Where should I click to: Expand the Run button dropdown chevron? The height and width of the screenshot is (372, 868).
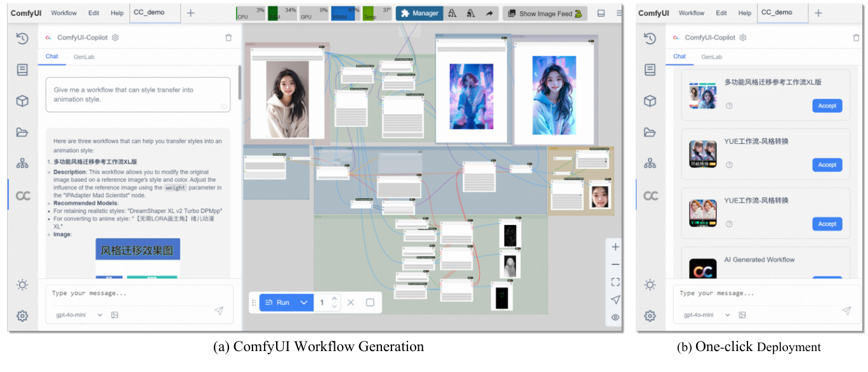304,302
